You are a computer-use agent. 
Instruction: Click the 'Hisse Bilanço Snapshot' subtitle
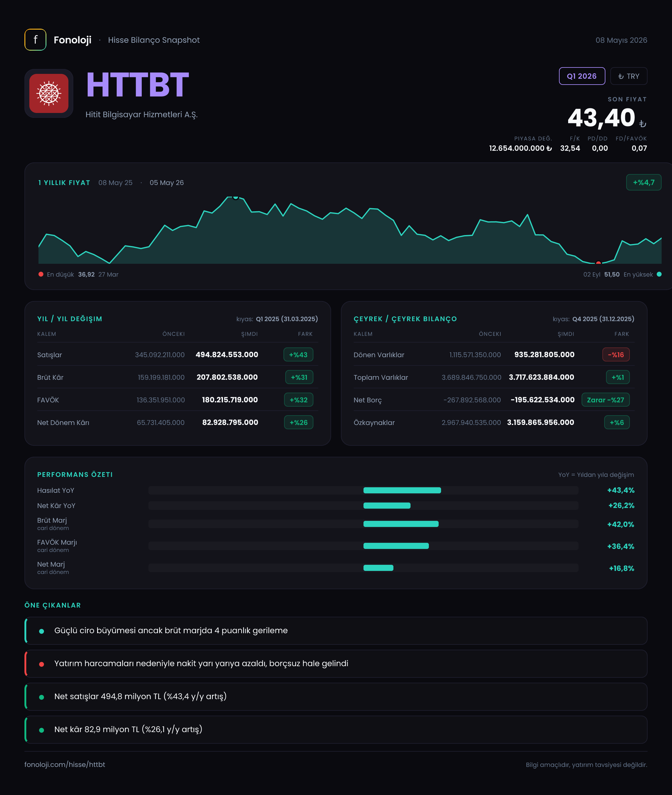(154, 40)
